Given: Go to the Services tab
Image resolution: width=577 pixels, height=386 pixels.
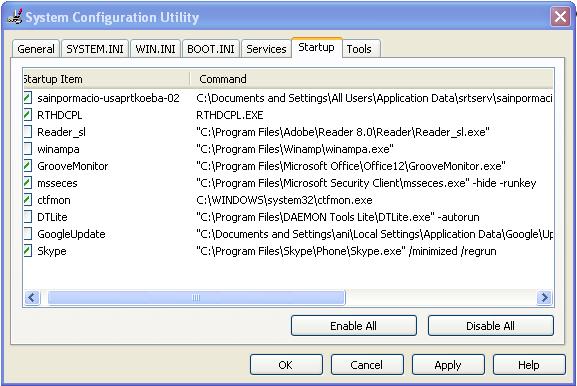Looking at the screenshot, I should (266, 49).
